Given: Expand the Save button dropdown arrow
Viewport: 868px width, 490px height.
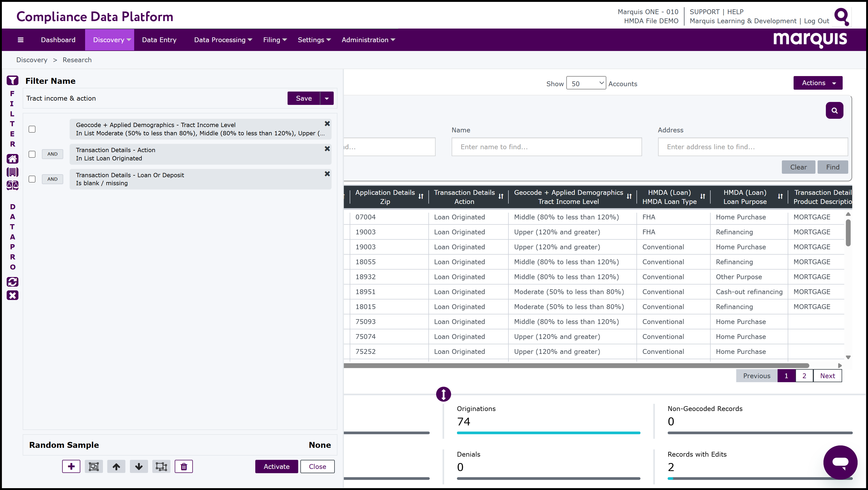Looking at the screenshot, I should (x=327, y=98).
